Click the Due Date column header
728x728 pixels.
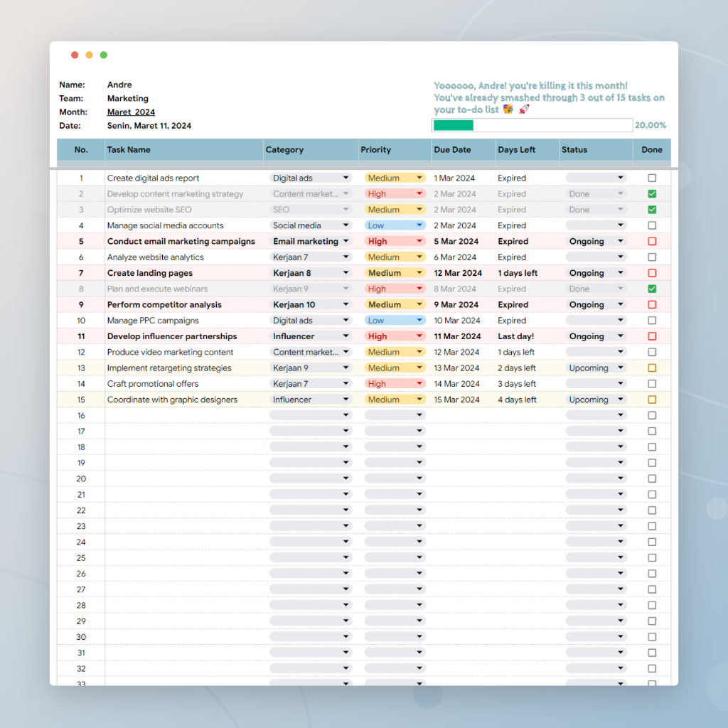point(452,150)
